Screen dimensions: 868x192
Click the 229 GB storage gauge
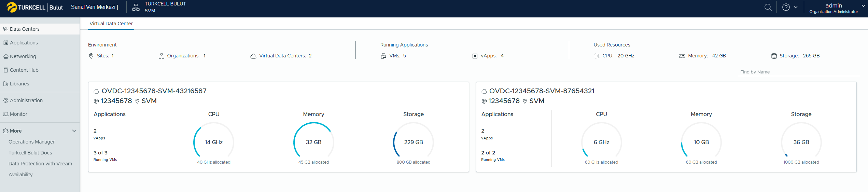(x=413, y=142)
